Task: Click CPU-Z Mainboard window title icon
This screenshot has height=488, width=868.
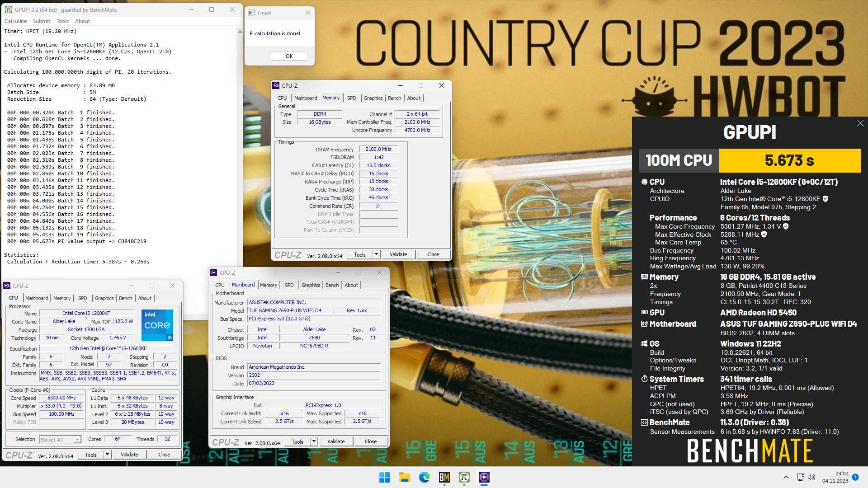Action: click(213, 272)
